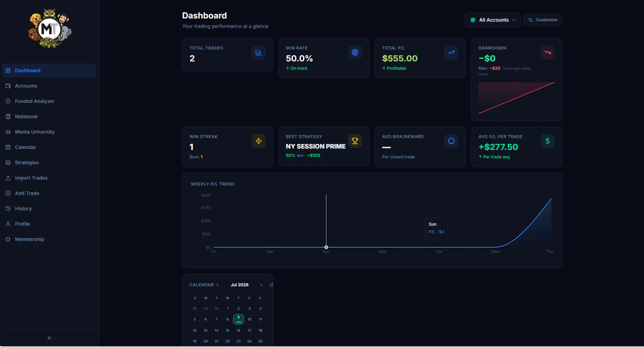The image size is (644, 347).
Task: Click the 50.0% win rate value
Action: tap(299, 58)
